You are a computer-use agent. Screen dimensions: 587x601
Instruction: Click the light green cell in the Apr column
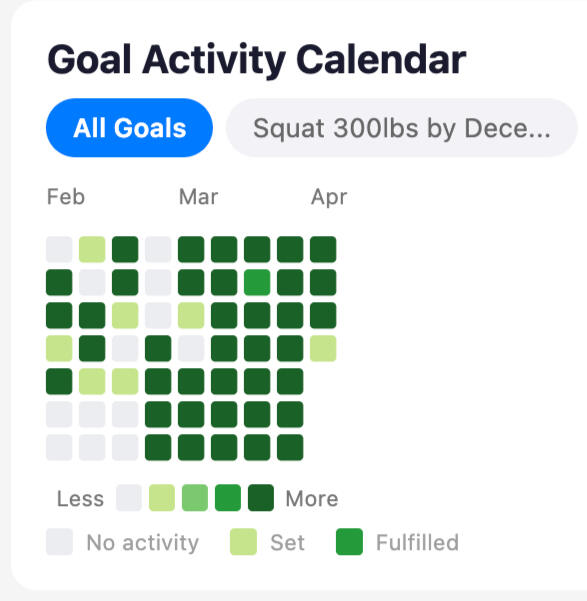(323, 348)
